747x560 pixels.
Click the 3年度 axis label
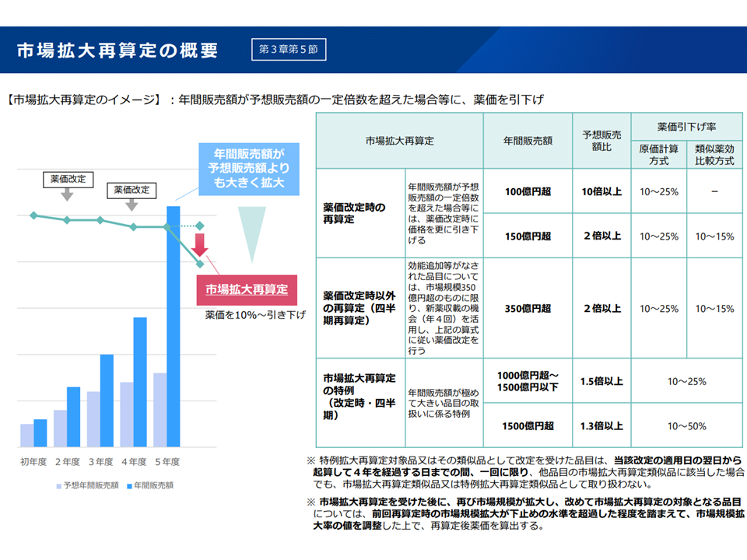coord(100,462)
